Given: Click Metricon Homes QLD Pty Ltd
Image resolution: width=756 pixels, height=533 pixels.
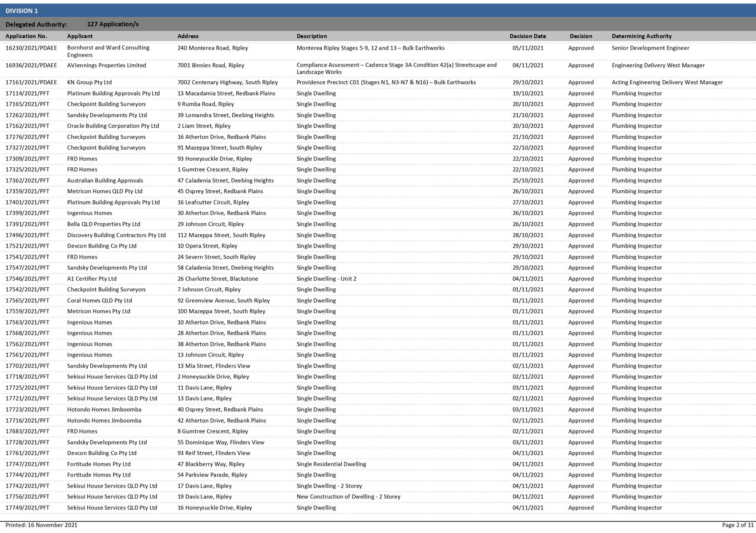Looking at the screenshot, I should (x=105, y=192).
